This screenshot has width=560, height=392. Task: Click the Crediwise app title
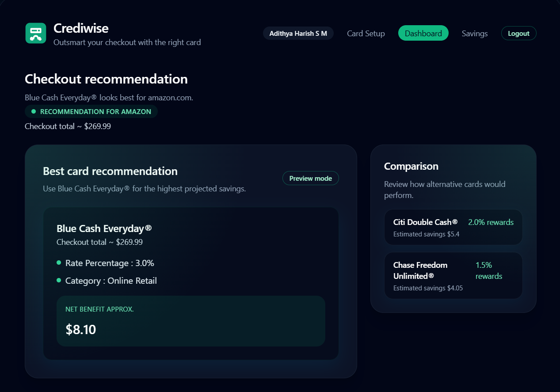click(x=81, y=28)
